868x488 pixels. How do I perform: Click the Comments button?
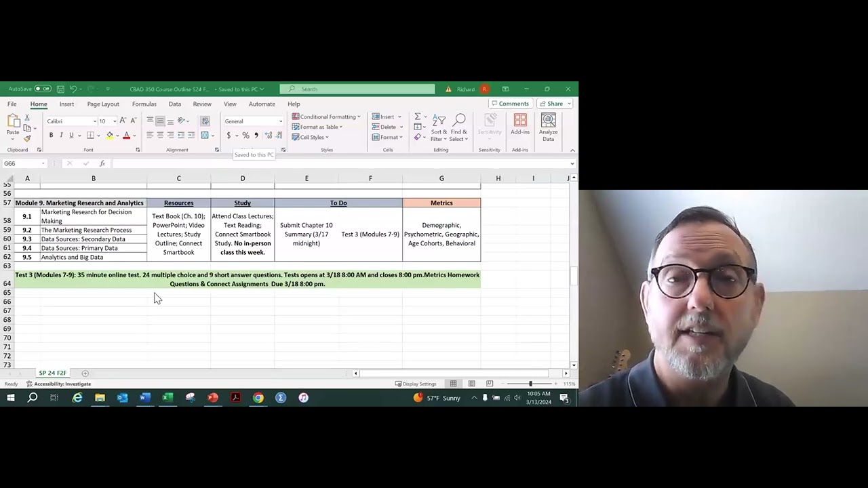click(509, 104)
